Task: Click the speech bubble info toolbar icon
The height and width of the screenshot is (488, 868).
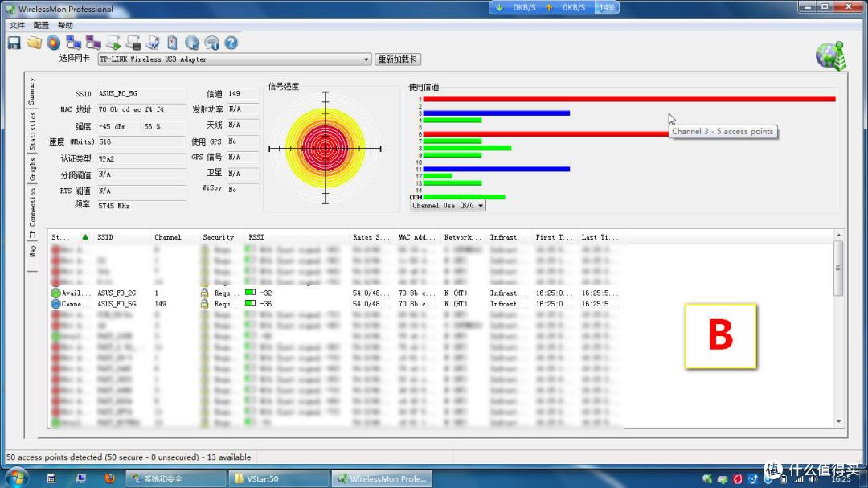Action: [212, 43]
